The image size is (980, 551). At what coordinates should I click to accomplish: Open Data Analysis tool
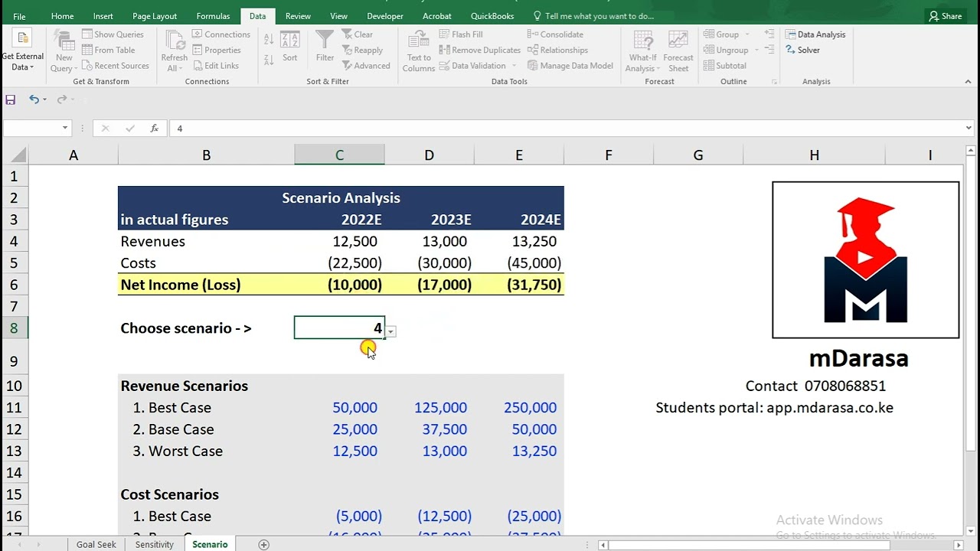pyautogui.click(x=815, y=34)
